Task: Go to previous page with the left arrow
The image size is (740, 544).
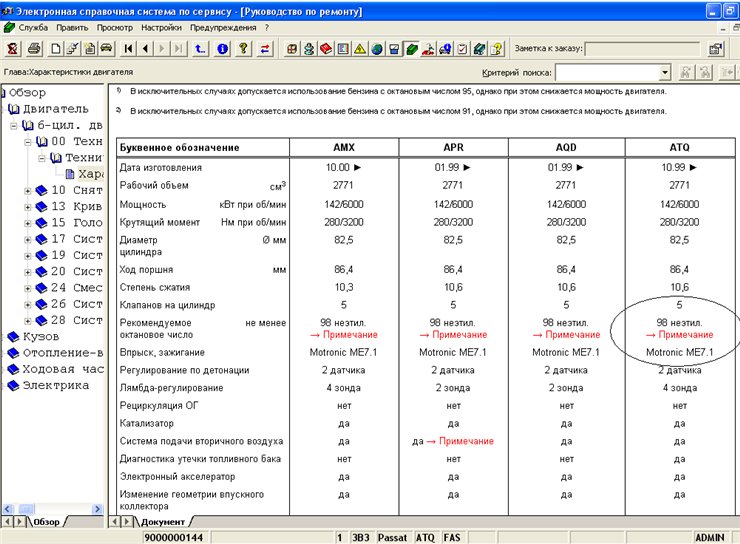Action: pos(145,49)
